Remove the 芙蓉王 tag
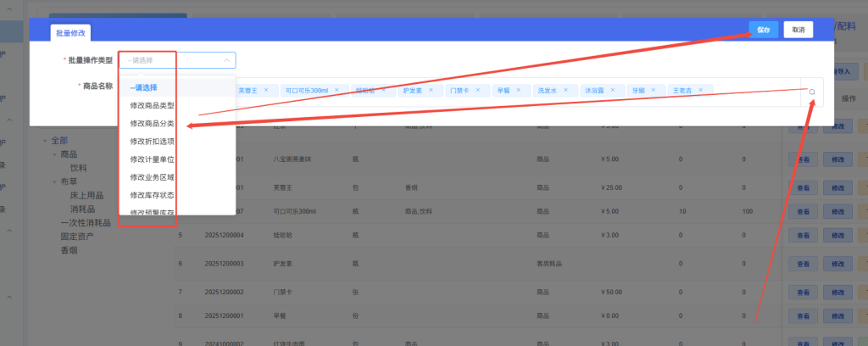Image resolution: width=868 pixels, height=346 pixels. [265, 90]
